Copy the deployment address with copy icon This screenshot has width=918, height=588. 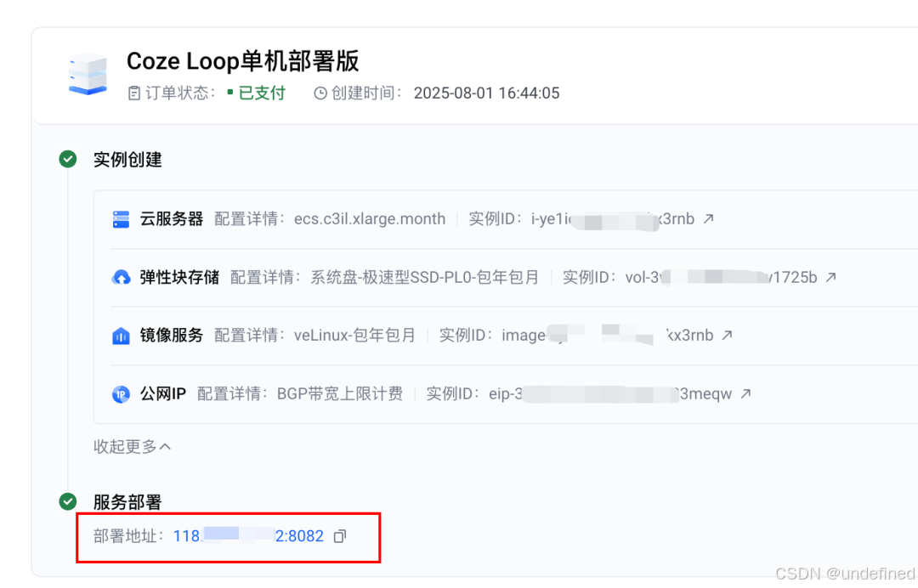(339, 536)
